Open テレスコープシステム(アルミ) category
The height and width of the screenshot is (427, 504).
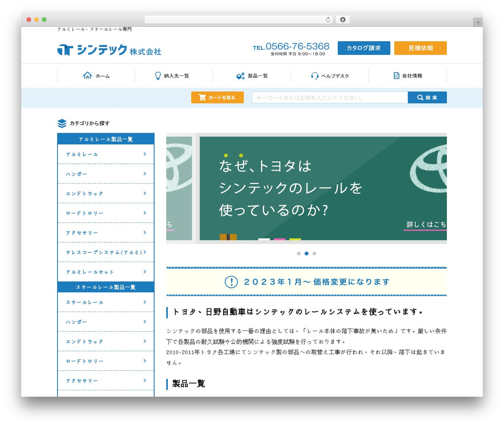pos(106,252)
